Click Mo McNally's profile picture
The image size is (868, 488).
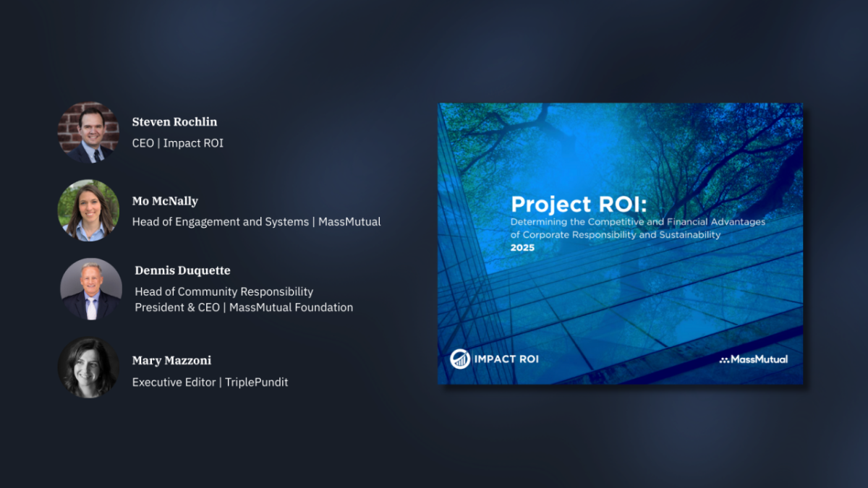tap(88, 210)
